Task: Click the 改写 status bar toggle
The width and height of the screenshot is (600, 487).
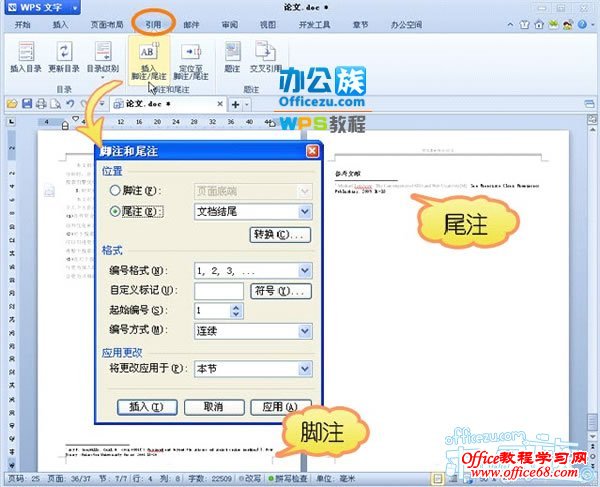Action: [250, 479]
